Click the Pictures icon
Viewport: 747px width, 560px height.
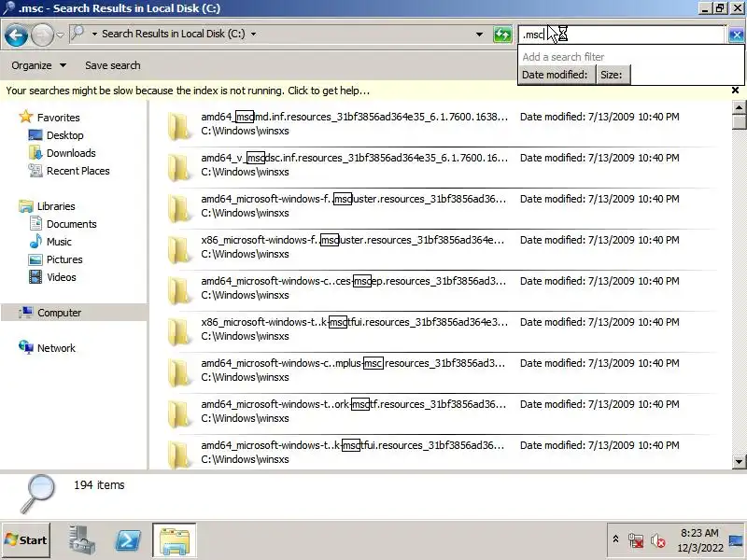[x=35, y=259]
